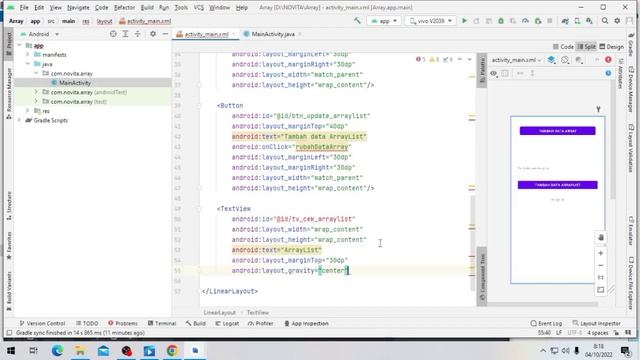Open the SDK Manager toolbar icon
Viewport: 640px width, 360px height.
pyautogui.click(x=589, y=21)
